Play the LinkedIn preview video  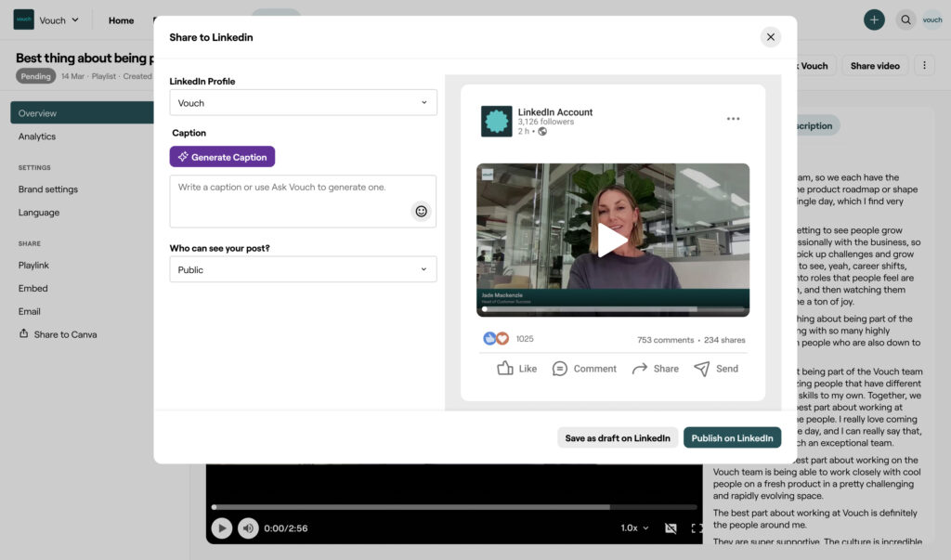[x=613, y=241]
